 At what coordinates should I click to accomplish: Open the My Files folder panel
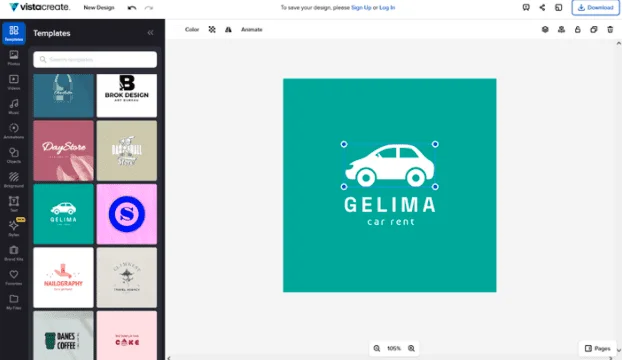pyautogui.click(x=14, y=302)
